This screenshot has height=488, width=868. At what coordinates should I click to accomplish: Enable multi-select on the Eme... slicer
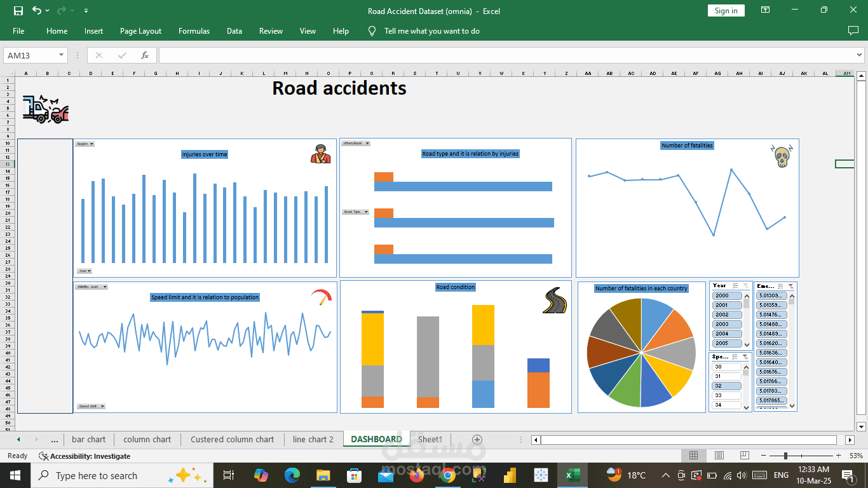pos(780,286)
